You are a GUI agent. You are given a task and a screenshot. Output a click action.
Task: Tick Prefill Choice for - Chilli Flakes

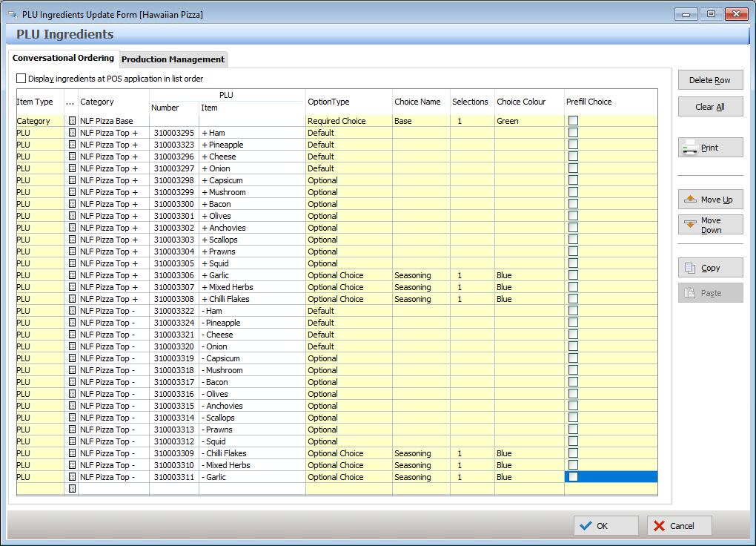pos(573,453)
